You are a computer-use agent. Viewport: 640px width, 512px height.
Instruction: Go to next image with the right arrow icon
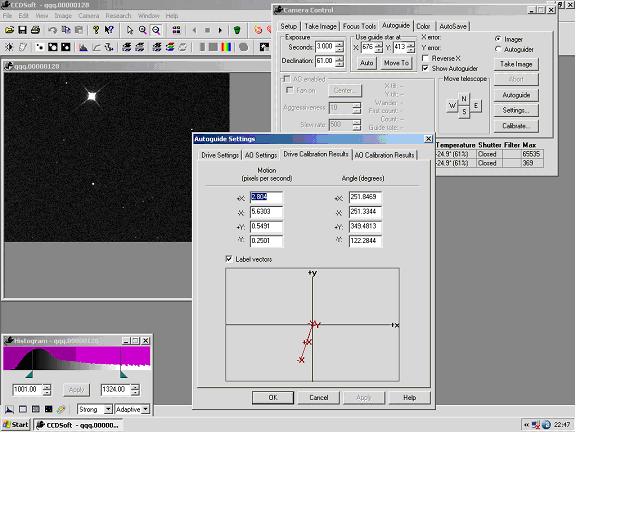pos(220,30)
